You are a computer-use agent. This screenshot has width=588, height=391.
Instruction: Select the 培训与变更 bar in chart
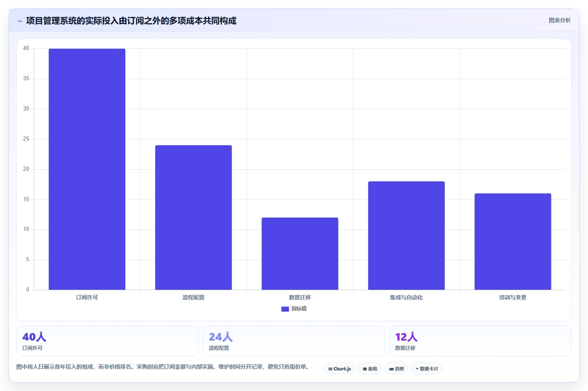(513, 241)
